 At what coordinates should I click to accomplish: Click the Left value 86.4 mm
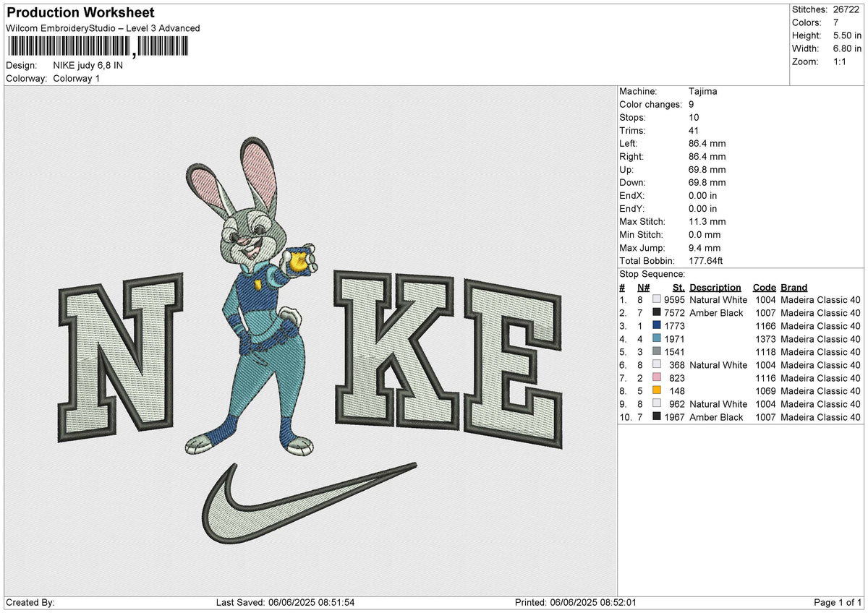coord(707,144)
